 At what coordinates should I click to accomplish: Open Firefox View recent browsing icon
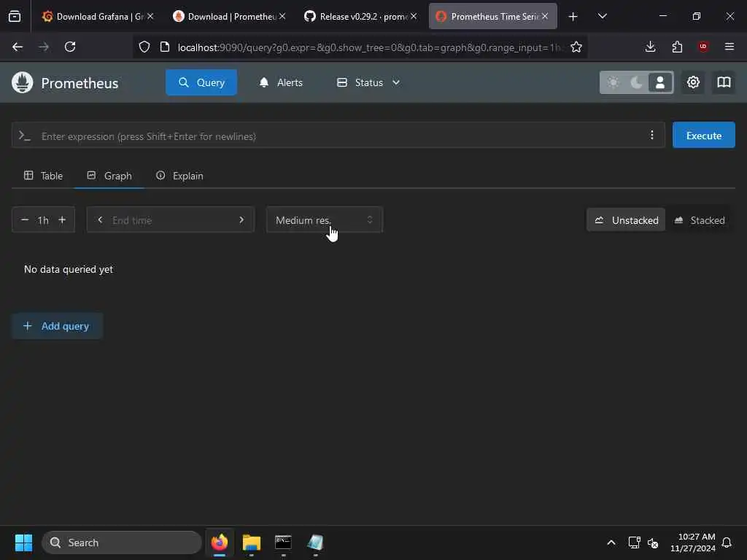(x=15, y=17)
